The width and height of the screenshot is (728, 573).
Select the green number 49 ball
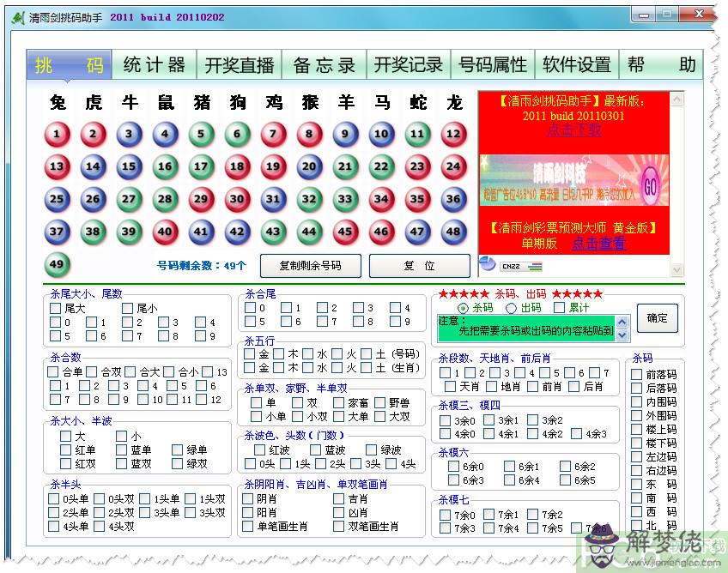click(x=57, y=264)
